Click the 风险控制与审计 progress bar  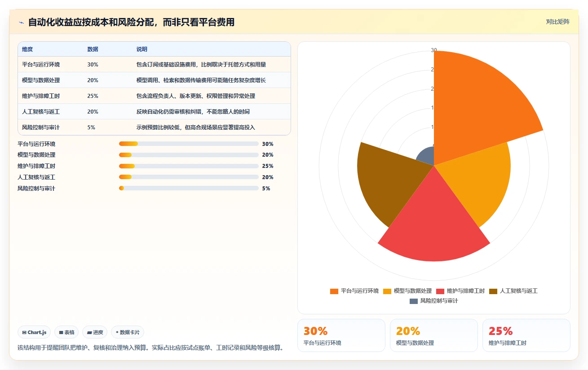click(x=189, y=188)
